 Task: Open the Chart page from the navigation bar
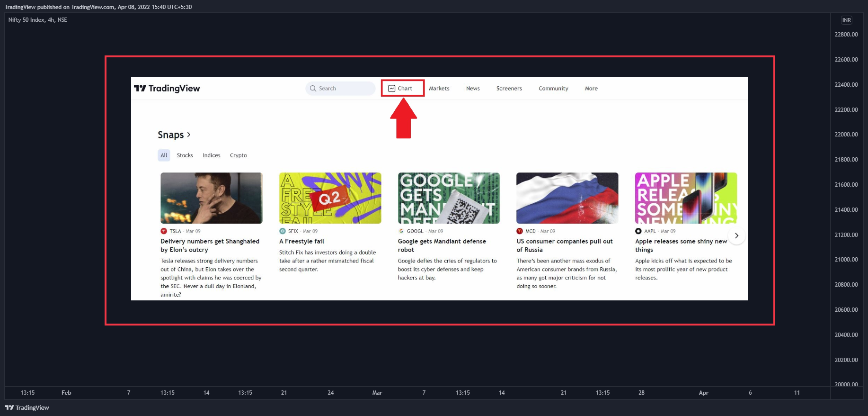pyautogui.click(x=400, y=89)
